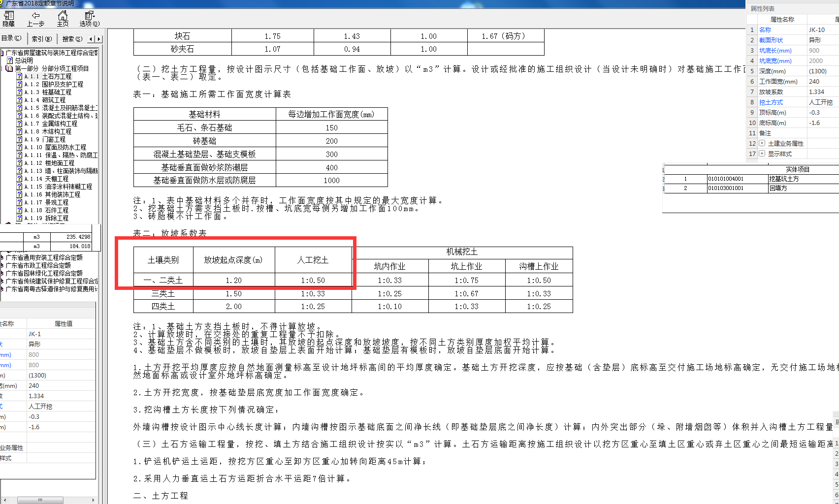
Task: Click topic icon for A.1.2 围护及支护工程
Action: pos(19,84)
